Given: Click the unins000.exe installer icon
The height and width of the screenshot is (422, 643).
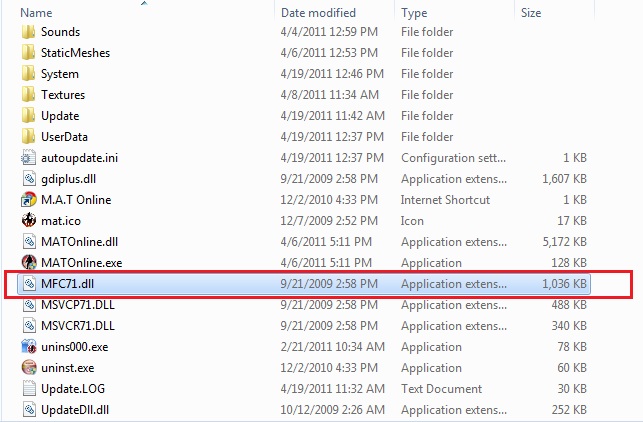Looking at the screenshot, I should pyautogui.click(x=29, y=347).
